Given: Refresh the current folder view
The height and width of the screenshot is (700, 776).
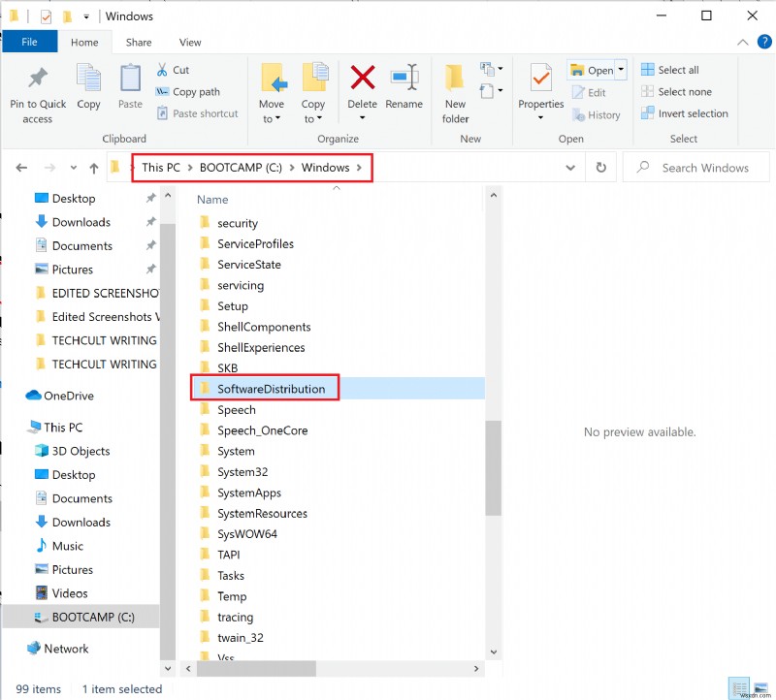Looking at the screenshot, I should (600, 167).
